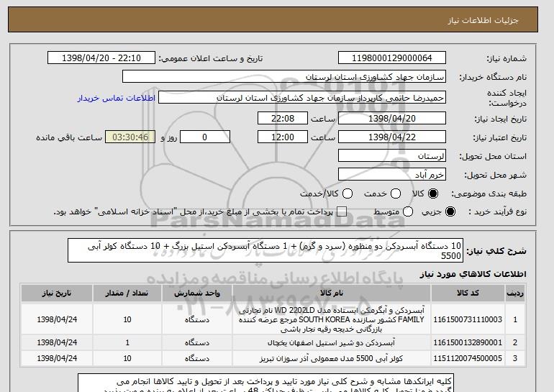The width and height of the screenshot is (554, 392).
Task: Click the creation time field 22:08
Action: click(x=283, y=118)
